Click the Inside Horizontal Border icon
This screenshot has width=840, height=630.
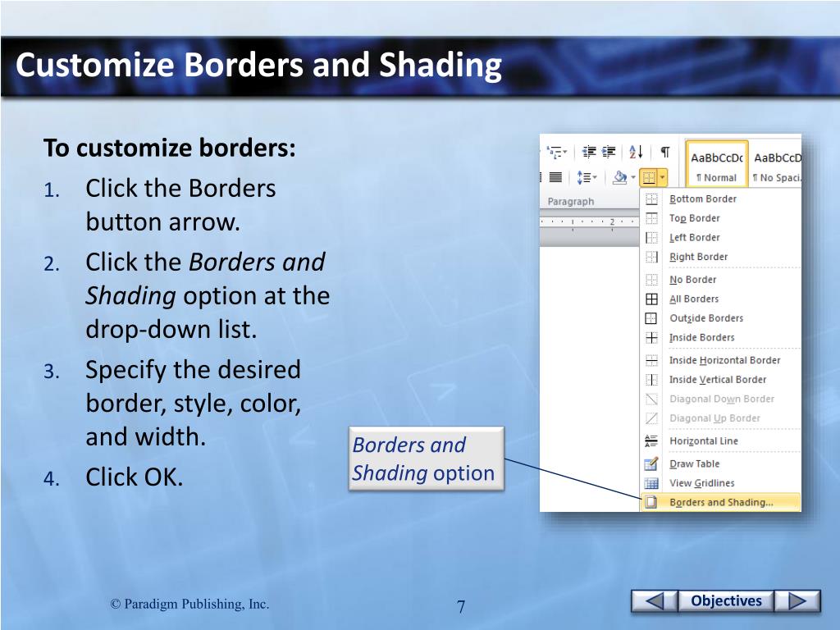[651, 360]
